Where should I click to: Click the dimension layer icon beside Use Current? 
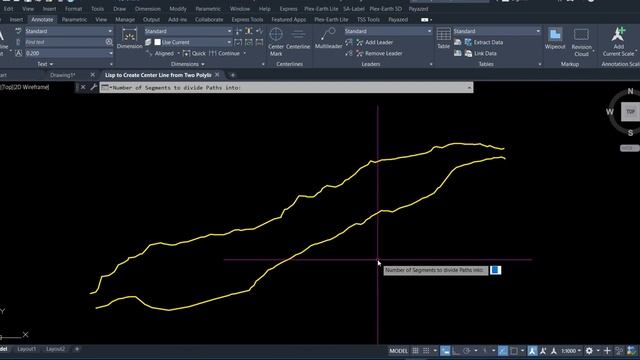tap(148, 42)
